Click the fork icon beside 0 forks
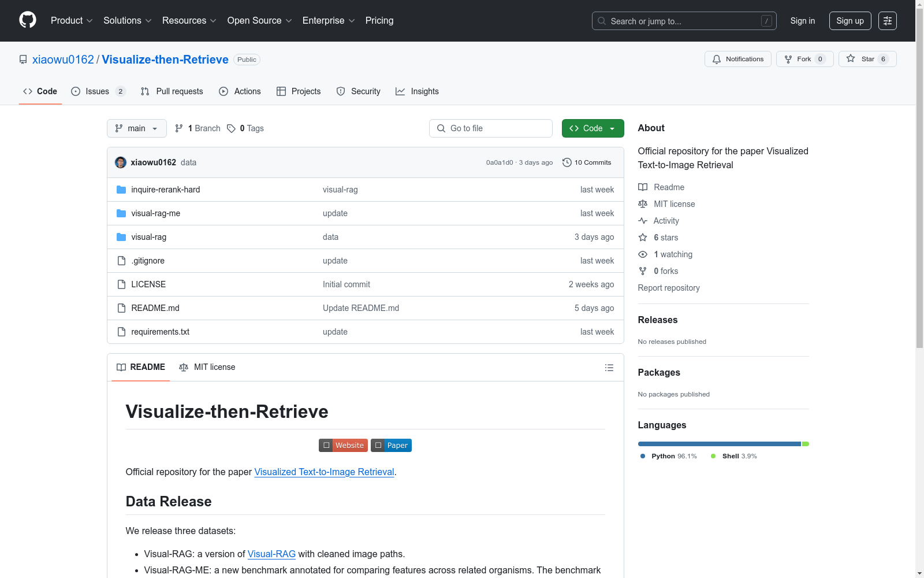The image size is (924, 578). 643,271
